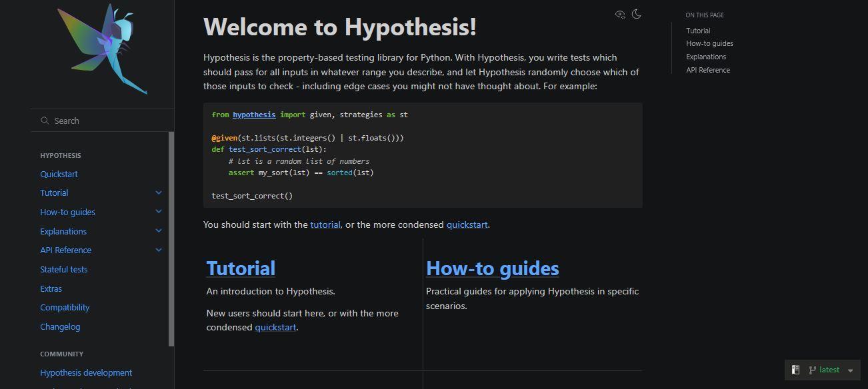
Task: Open How-to guides in the sidebar navigation
Action: click(x=67, y=212)
